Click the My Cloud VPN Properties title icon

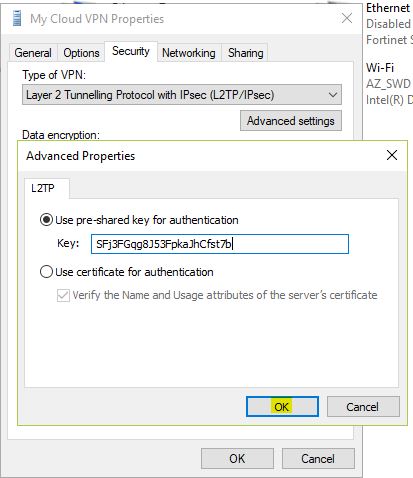point(17,18)
